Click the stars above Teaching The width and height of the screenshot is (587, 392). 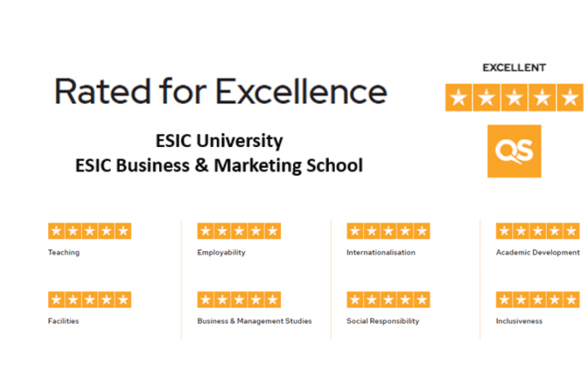click(89, 231)
